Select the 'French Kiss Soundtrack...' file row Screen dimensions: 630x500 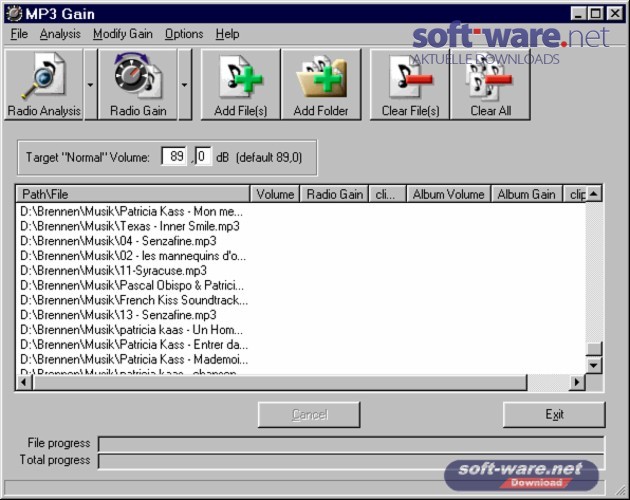134,300
